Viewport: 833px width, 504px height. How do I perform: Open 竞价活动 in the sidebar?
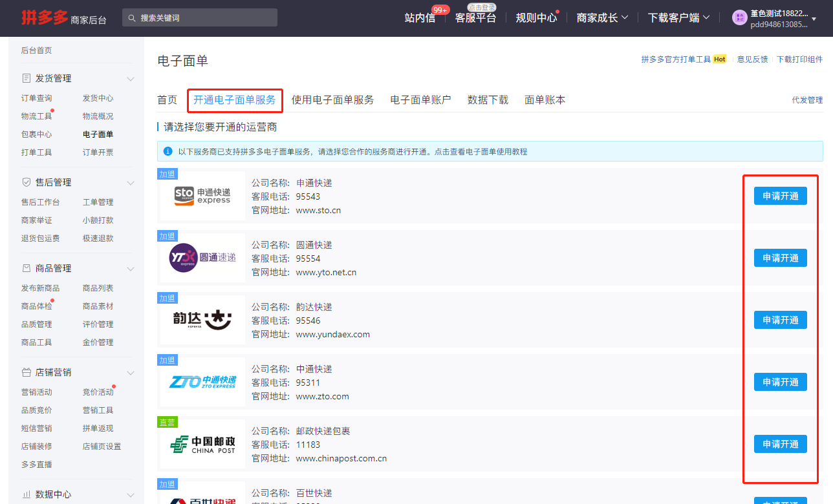98,392
